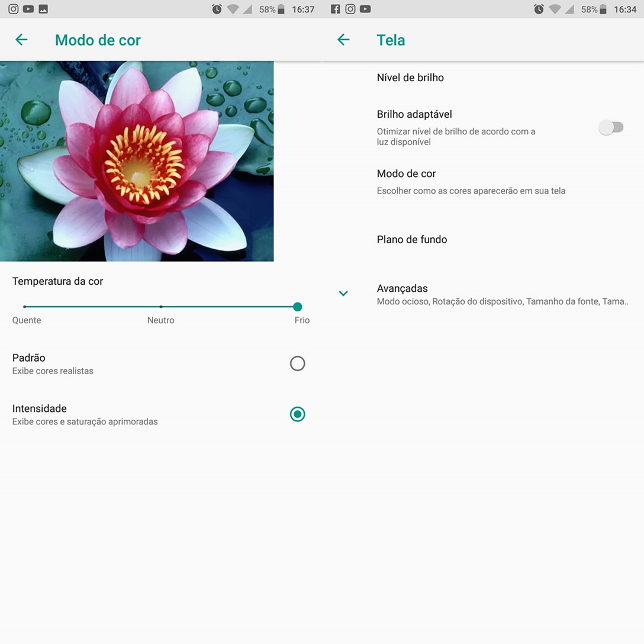Tap signal icon in left status bar
The image size is (644, 644).
point(247,9)
